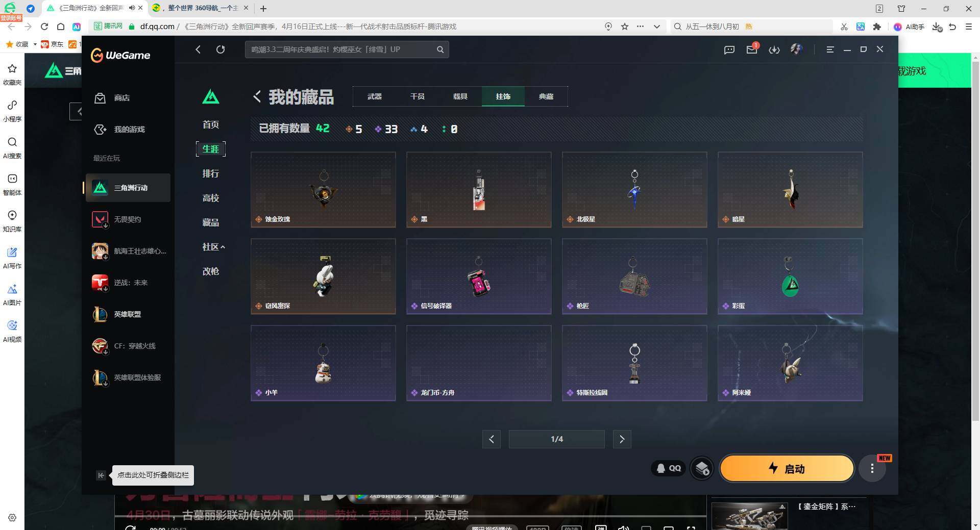Open 高校 in game menu
Screen dimensions: 980x530
pyautogui.click(x=211, y=198)
